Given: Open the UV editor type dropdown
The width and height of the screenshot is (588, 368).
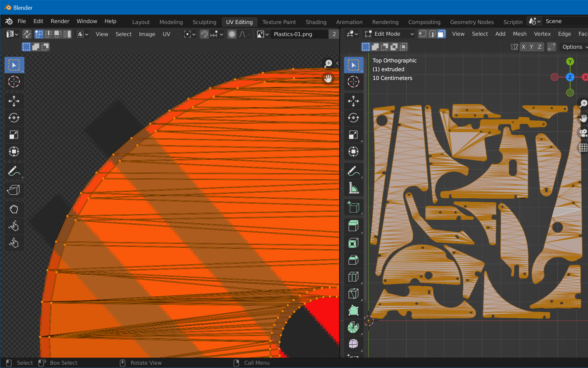Looking at the screenshot, I should coord(13,34).
